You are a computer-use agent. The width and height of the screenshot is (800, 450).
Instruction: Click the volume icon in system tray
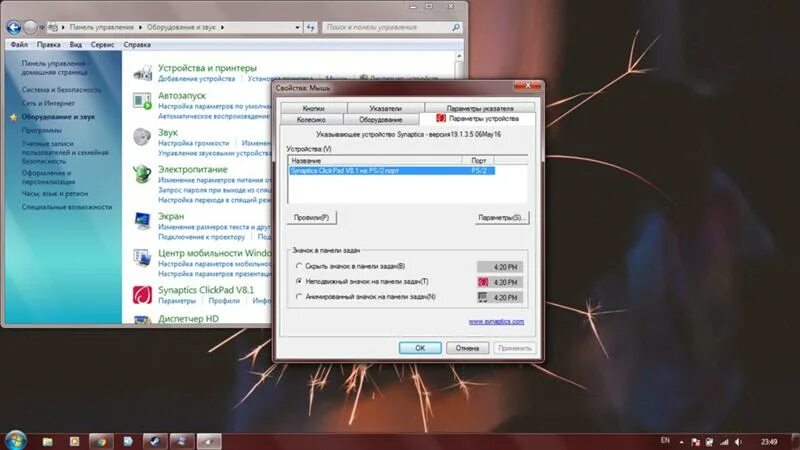pos(738,442)
